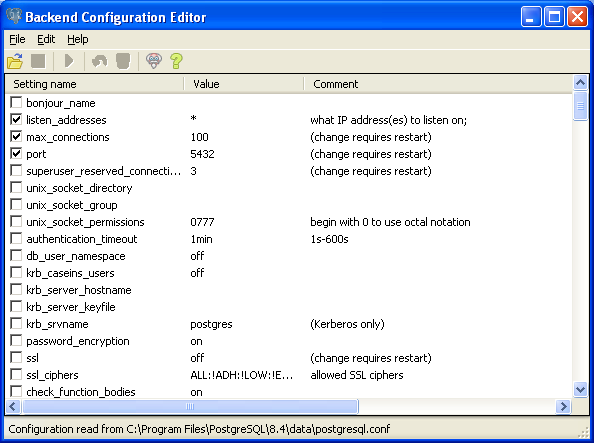Tick the bonjour_name checkbox
594x443 pixels.
coord(16,103)
